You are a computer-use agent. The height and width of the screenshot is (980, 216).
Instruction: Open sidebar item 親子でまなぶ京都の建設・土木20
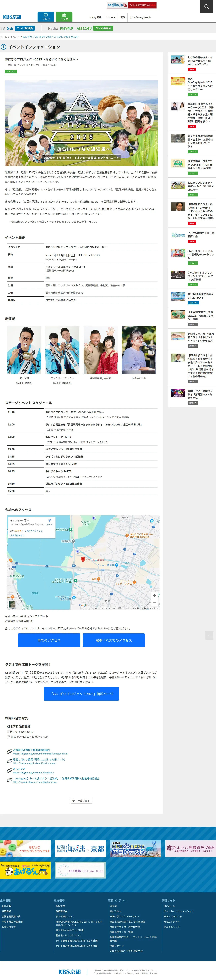tap(192, 143)
